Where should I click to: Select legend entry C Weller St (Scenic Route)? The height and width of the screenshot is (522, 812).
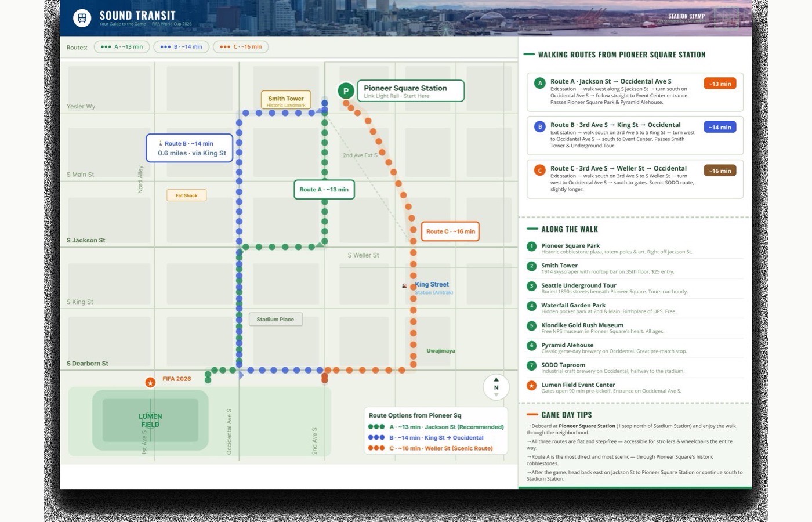pyautogui.click(x=431, y=448)
